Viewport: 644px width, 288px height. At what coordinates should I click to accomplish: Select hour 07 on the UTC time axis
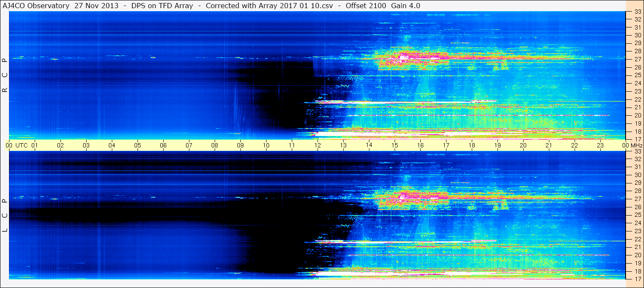[x=189, y=145]
